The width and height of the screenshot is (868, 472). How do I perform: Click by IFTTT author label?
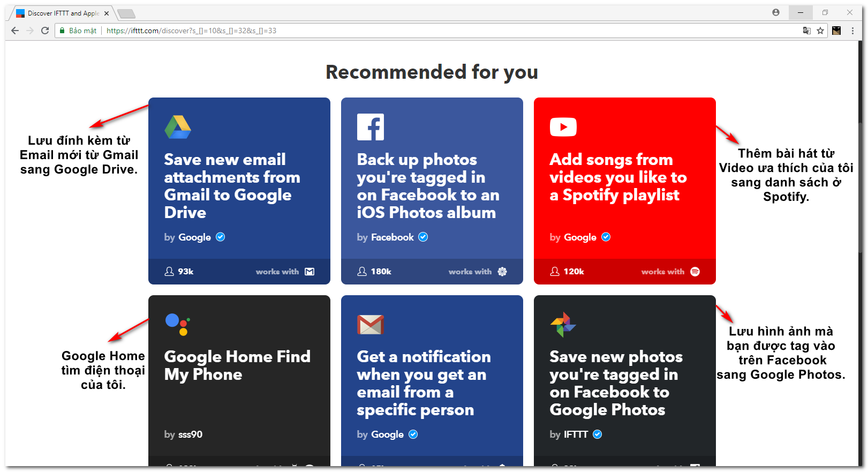[569, 434]
